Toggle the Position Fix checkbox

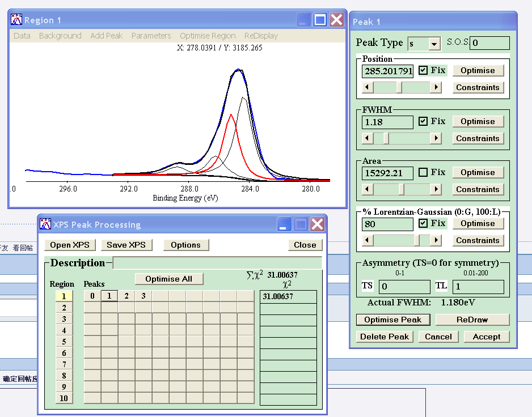coord(423,70)
